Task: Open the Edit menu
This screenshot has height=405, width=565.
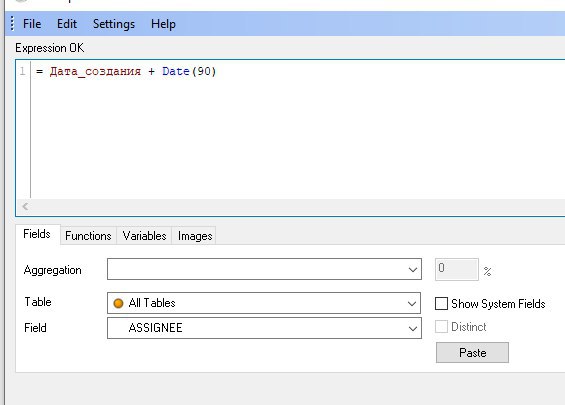Action: (x=67, y=24)
